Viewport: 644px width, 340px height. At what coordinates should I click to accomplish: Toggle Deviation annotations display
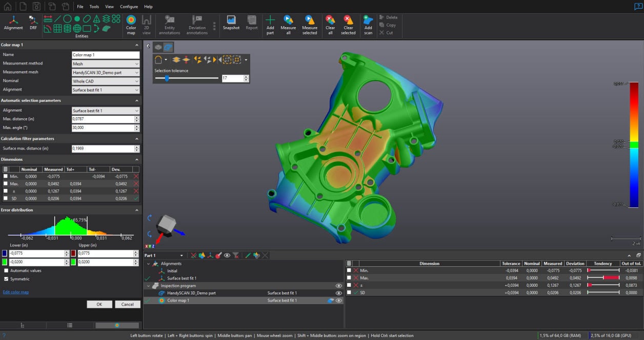pos(198,24)
